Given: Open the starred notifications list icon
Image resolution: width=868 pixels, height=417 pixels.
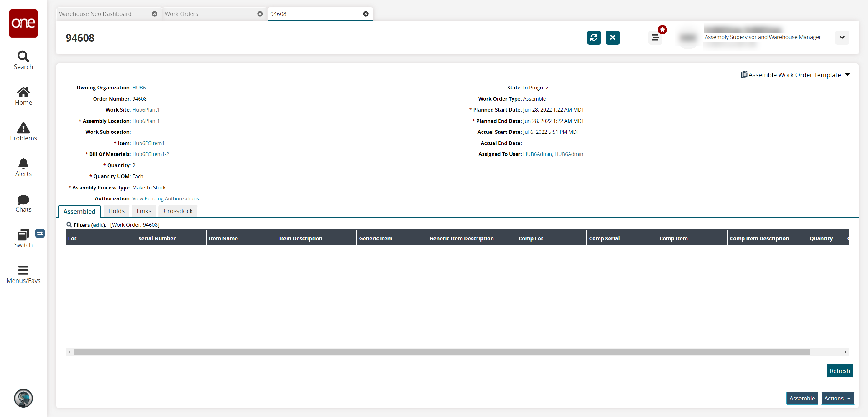Looking at the screenshot, I should coord(655,38).
